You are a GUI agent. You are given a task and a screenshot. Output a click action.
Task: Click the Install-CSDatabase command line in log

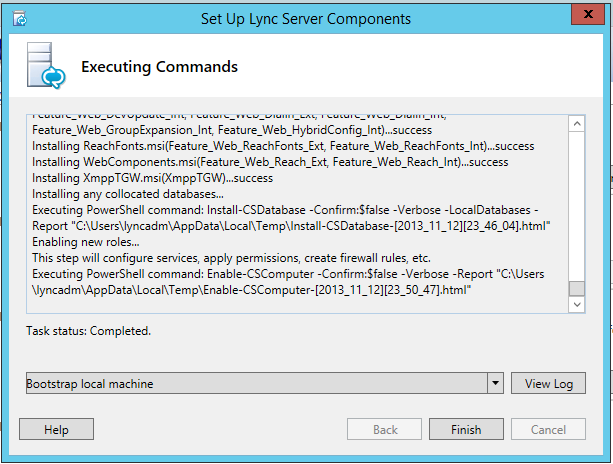(291, 218)
